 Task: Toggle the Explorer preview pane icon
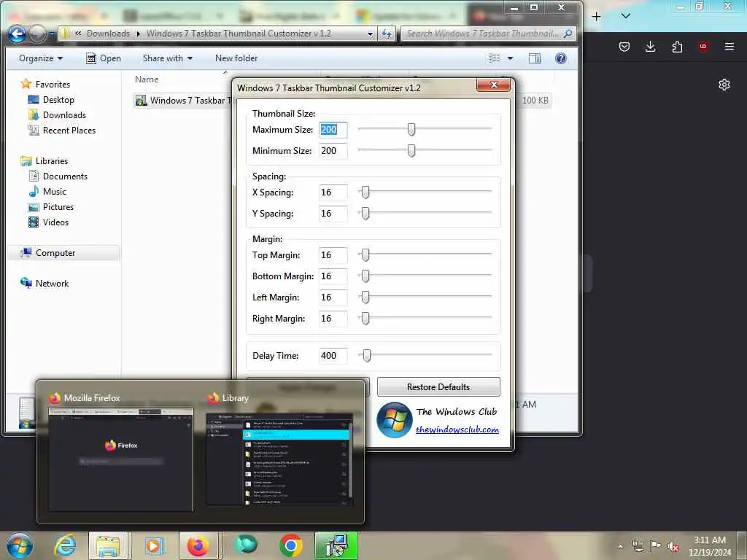[535, 58]
